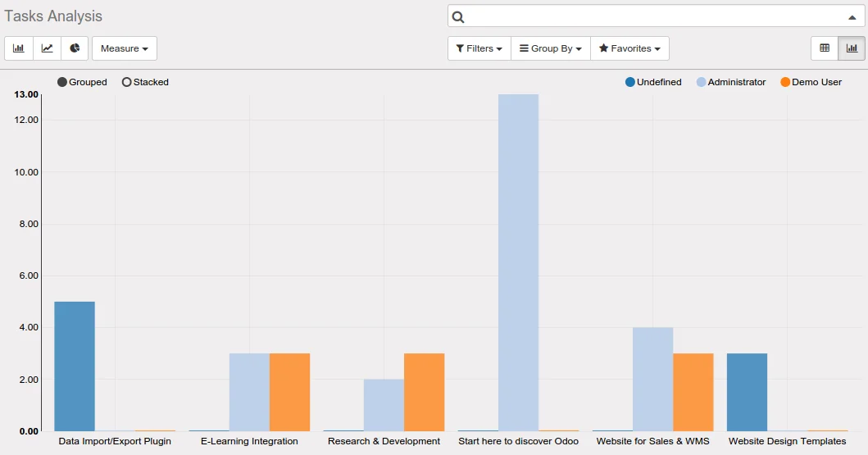Click the 'Data Import/Export Plugin' axis label

click(115, 441)
